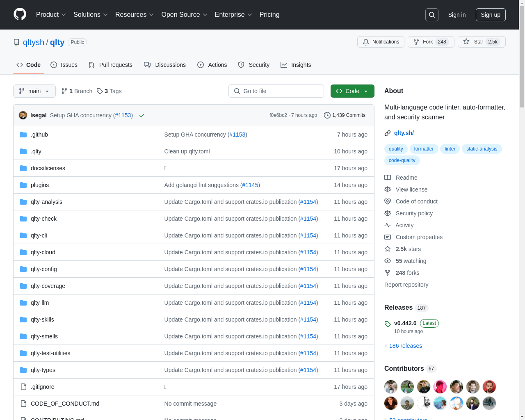Expand the Solutions menu
Image resolution: width=525 pixels, height=420 pixels.
(x=91, y=15)
